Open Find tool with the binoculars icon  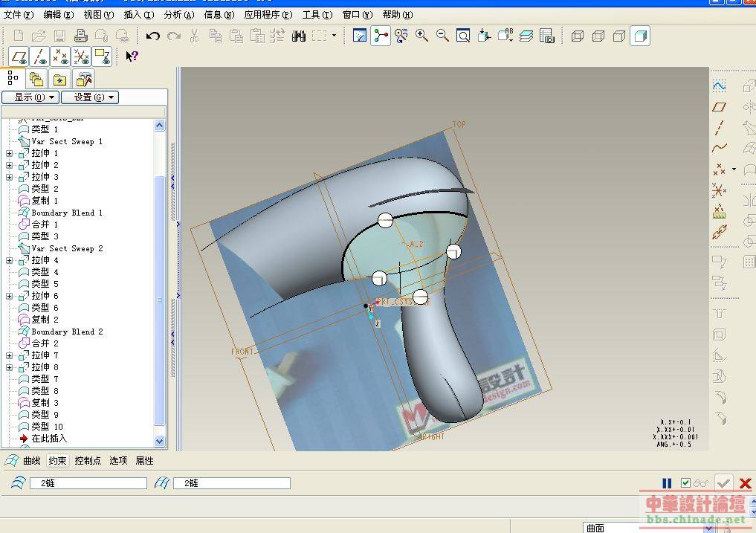(298, 36)
